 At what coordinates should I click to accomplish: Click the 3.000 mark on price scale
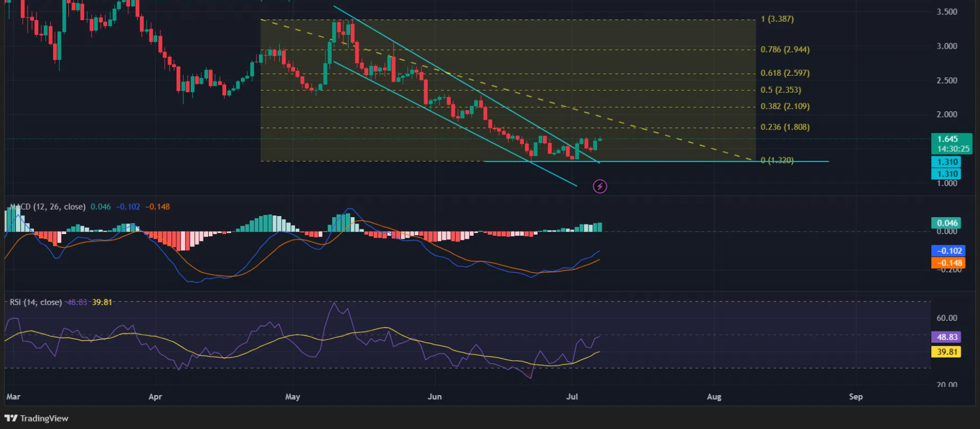point(947,46)
